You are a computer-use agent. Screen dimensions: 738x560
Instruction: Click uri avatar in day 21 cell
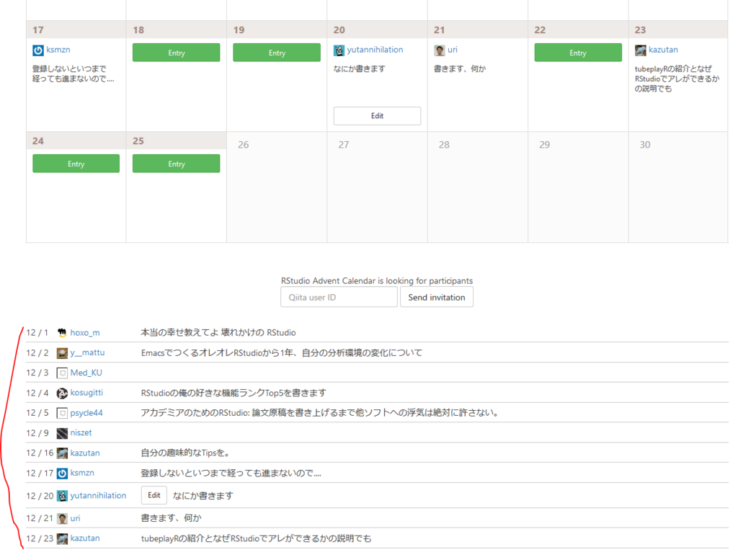coord(440,50)
